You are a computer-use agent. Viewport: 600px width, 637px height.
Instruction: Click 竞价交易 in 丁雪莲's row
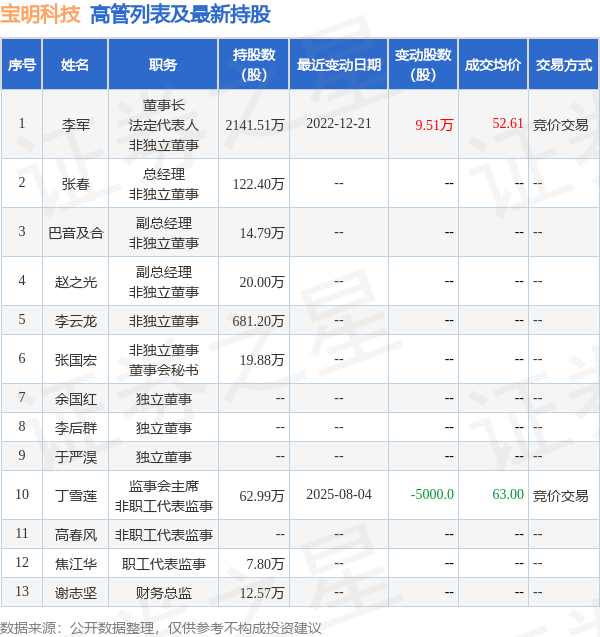560,496
